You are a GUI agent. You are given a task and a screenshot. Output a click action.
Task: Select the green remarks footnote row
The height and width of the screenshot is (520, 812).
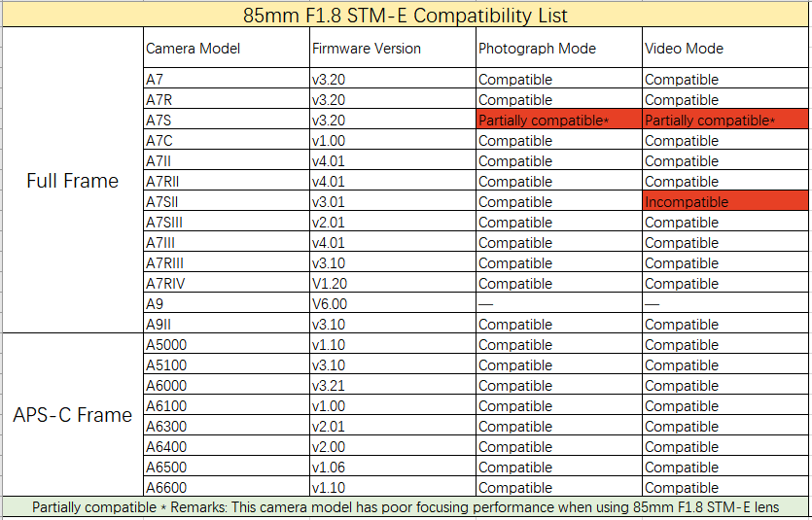click(x=406, y=507)
